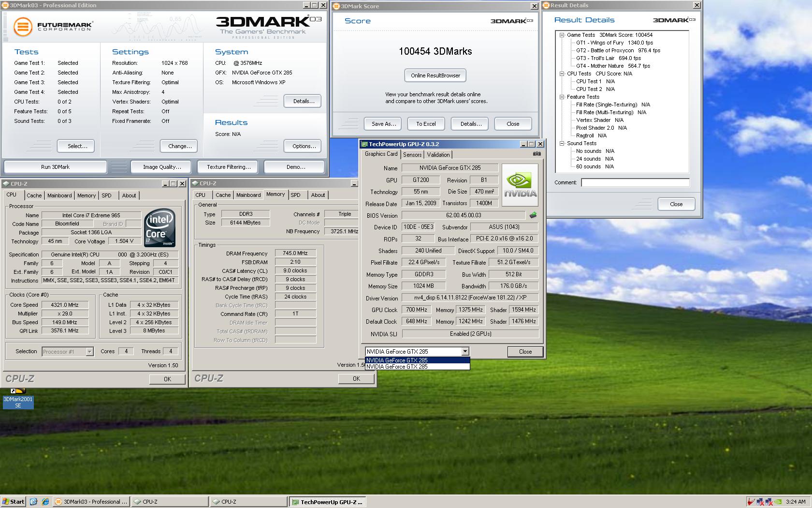Select GT2 - Battle of Proxycon result row

pos(618,50)
